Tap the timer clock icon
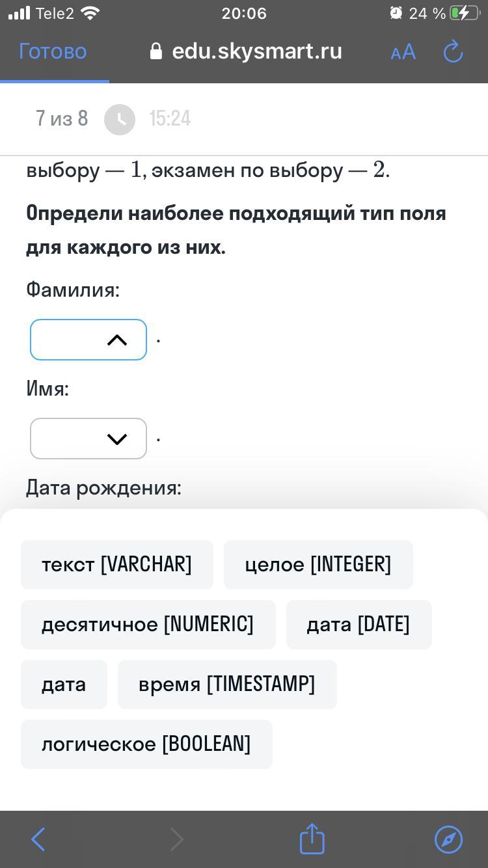 click(120, 119)
